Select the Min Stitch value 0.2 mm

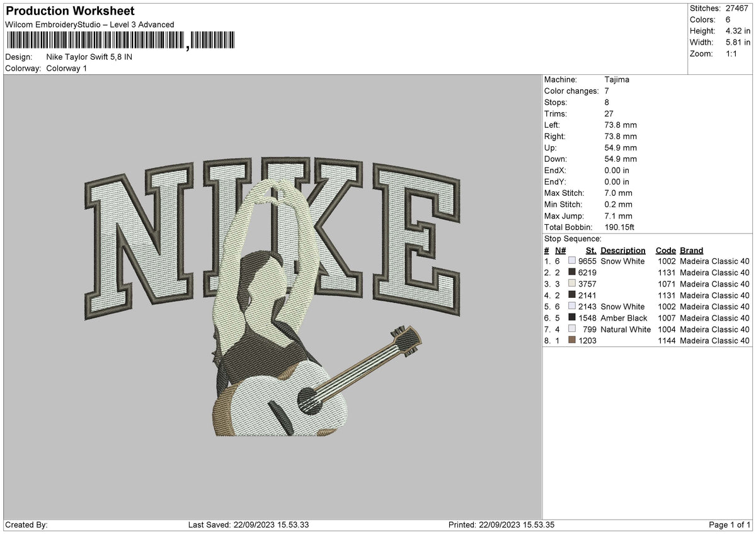tap(618, 204)
